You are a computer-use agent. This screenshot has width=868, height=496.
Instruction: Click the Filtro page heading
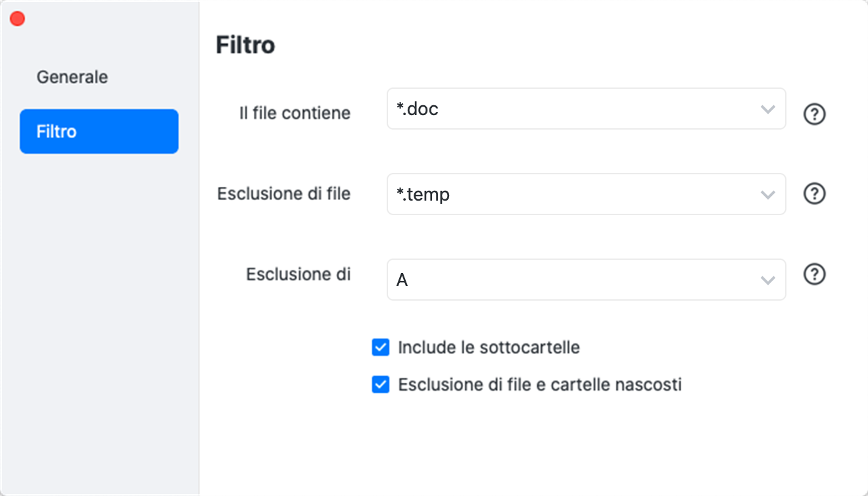click(x=245, y=45)
